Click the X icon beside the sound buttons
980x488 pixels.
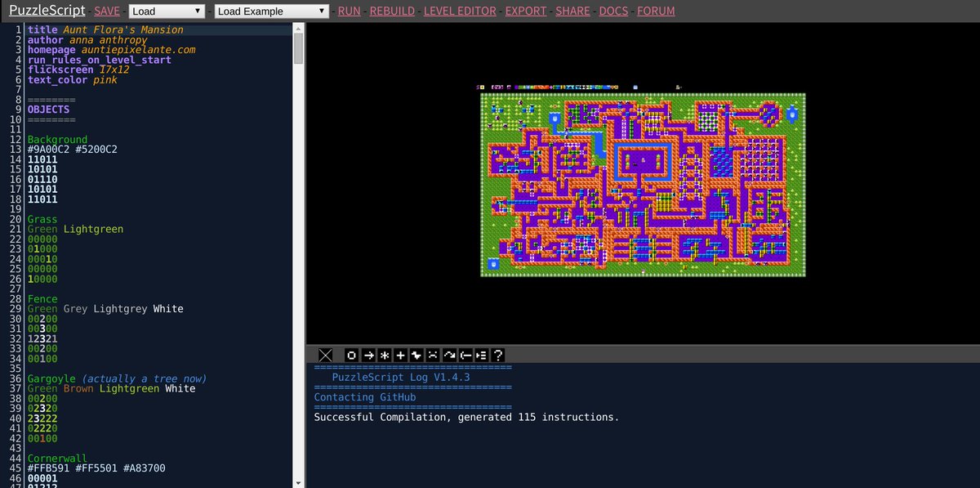pos(325,355)
